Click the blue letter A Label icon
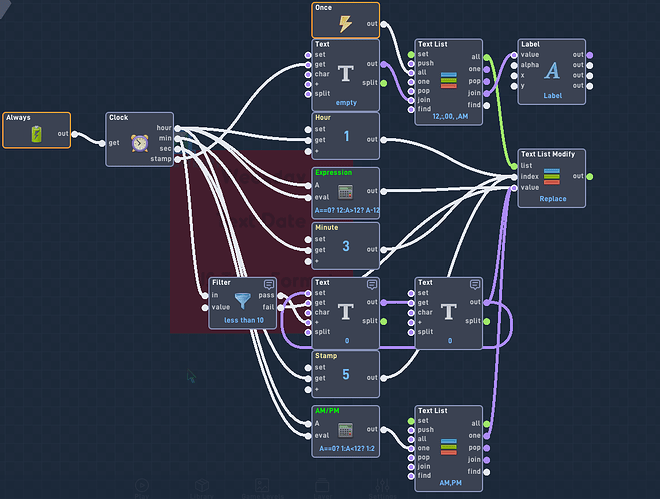The image size is (660, 499). 552,70
